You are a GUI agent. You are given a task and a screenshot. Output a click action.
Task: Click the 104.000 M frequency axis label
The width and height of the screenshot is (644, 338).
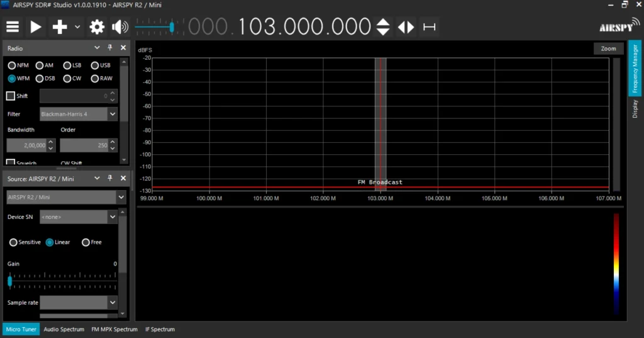tap(438, 198)
